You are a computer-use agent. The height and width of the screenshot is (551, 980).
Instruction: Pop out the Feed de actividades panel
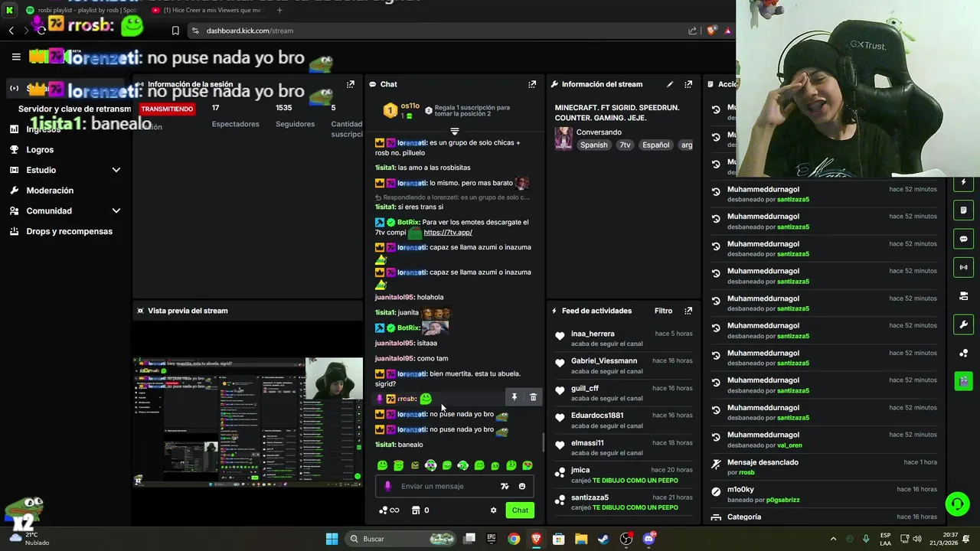click(x=688, y=311)
